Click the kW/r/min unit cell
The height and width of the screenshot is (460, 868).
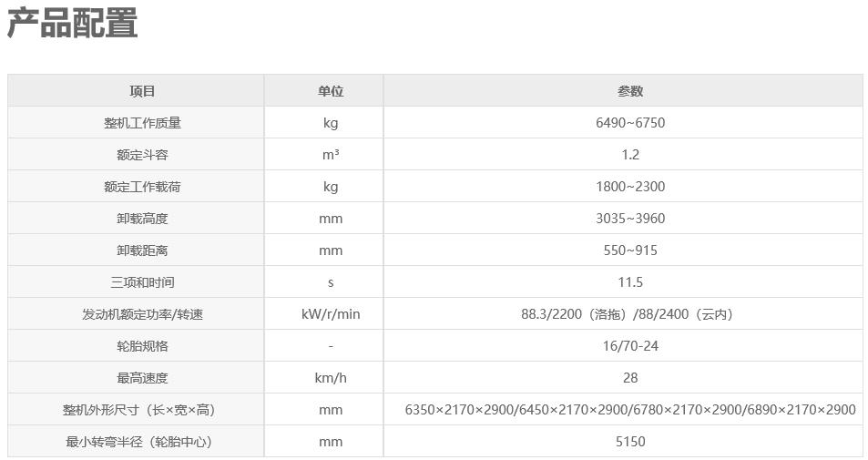(x=331, y=314)
